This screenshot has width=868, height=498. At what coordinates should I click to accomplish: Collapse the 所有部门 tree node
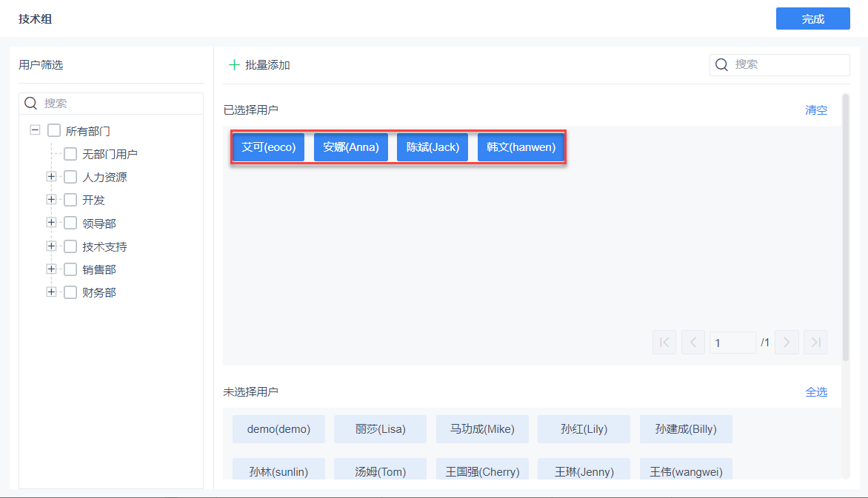(35, 130)
